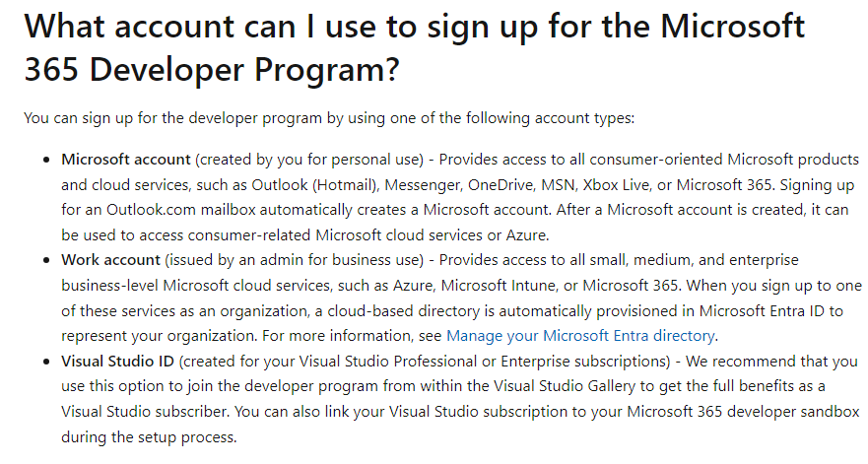Click the bullet point beside Work account
The height and width of the screenshot is (464, 868).
coord(46,261)
